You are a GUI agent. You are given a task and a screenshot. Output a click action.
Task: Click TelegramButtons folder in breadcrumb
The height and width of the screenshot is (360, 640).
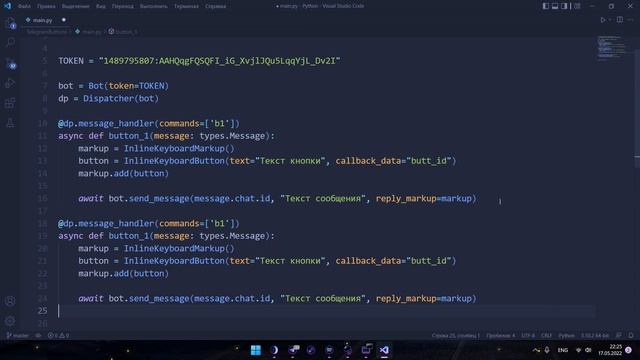[x=47, y=31]
